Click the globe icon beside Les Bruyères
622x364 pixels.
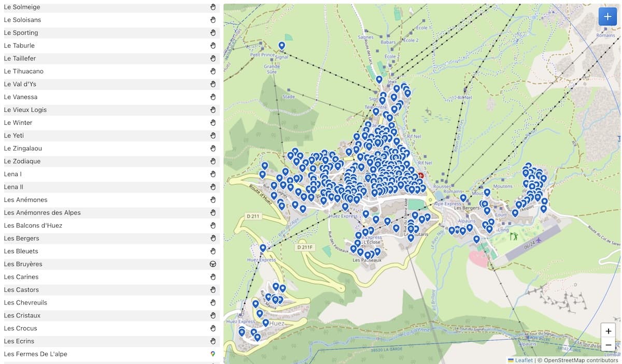point(213,264)
